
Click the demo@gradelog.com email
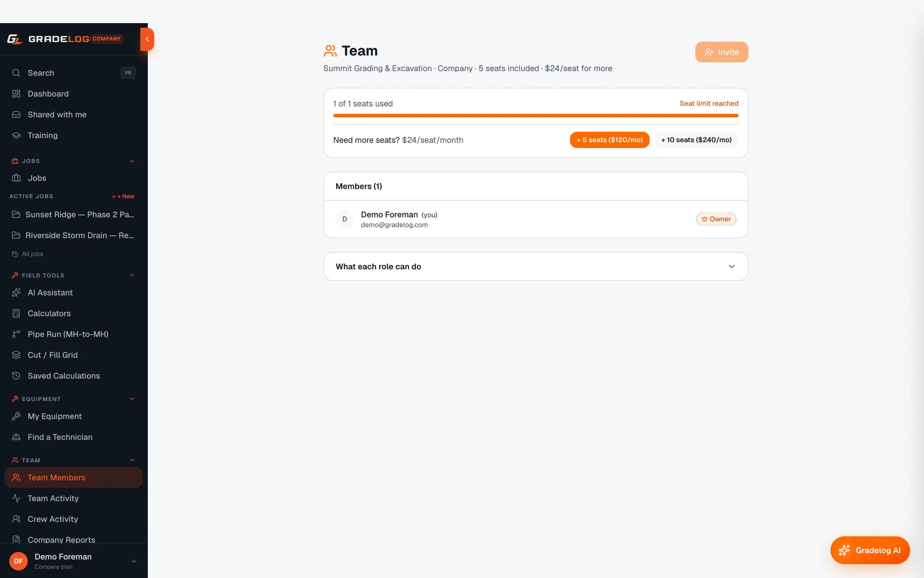(394, 225)
